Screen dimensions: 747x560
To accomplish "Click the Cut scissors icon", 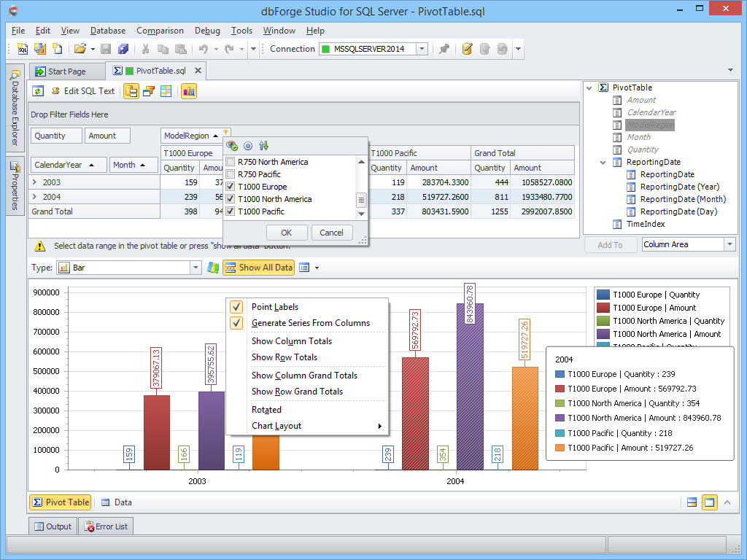I will click(x=145, y=49).
